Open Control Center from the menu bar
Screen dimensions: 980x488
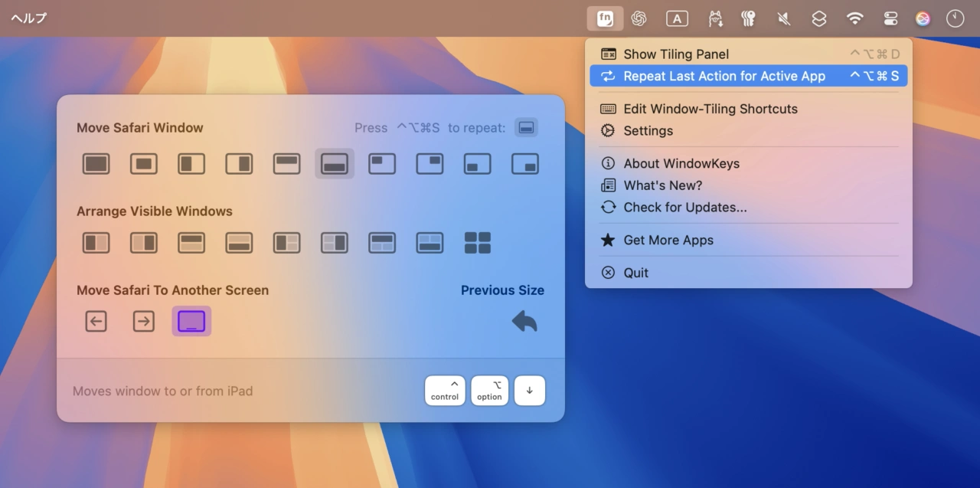[x=890, y=18]
